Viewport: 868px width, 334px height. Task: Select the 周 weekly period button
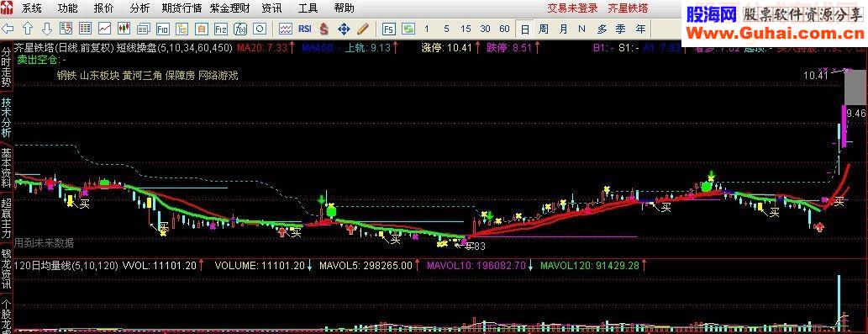[x=544, y=29]
